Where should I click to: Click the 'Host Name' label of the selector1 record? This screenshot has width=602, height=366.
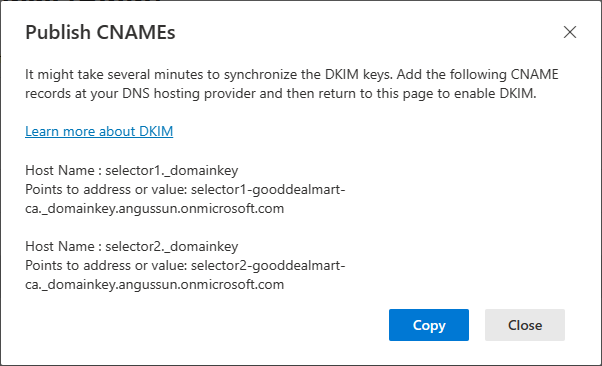pyautogui.click(x=60, y=170)
